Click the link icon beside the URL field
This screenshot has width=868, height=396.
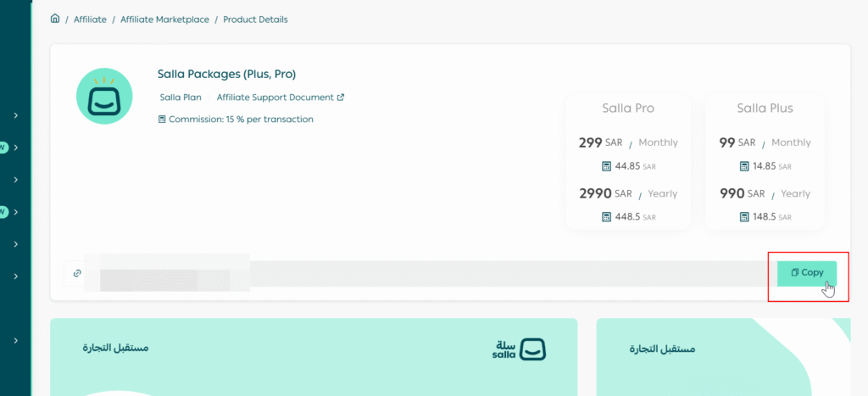coord(77,273)
